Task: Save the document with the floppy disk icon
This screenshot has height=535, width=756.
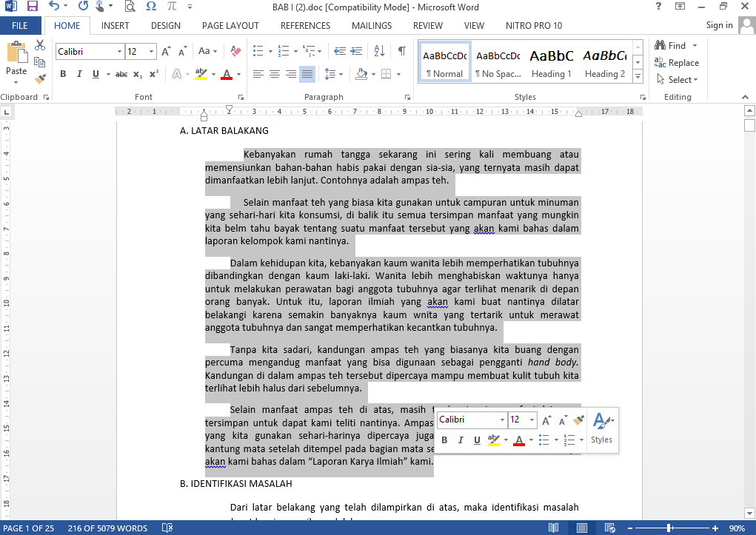Action: click(33, 7)
